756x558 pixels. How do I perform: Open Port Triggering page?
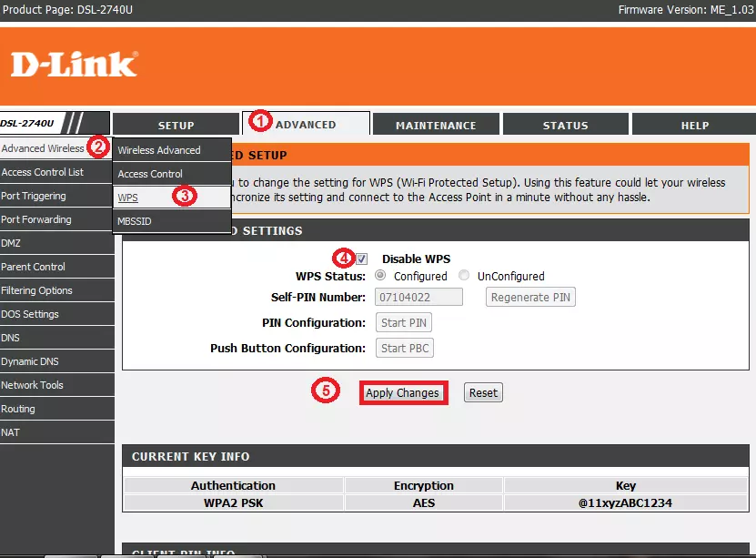click(56, 196)
